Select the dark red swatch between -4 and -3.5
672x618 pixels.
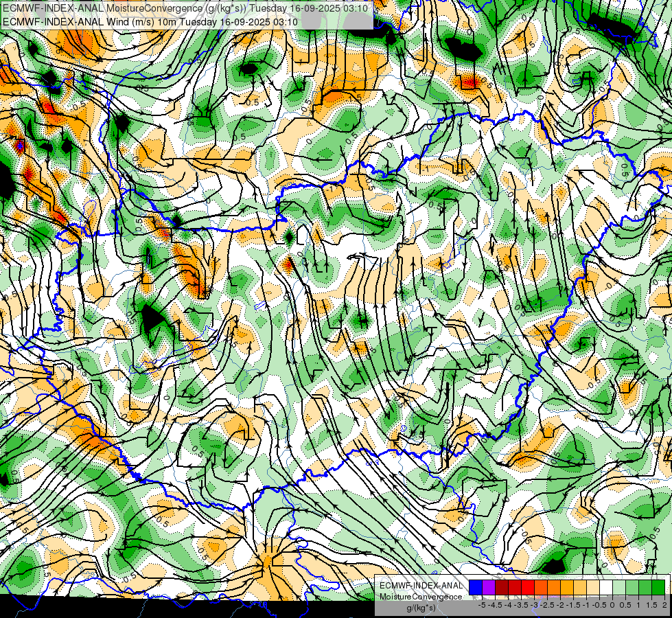(x=515, y=588)
